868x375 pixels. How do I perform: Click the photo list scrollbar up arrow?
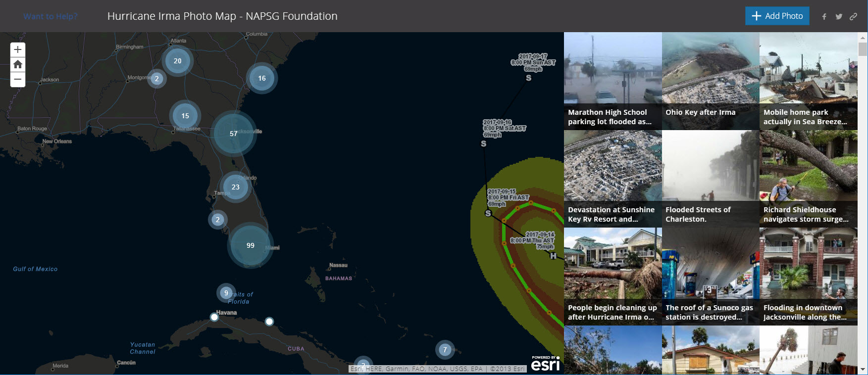[863, 37]
